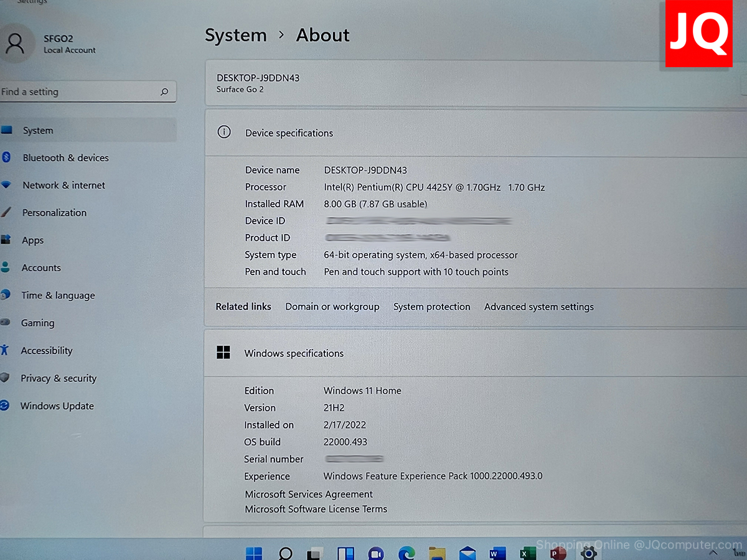Open the Chat camera icon on taskbar
The width and height of the screenshot is (747, 560).
376,553
